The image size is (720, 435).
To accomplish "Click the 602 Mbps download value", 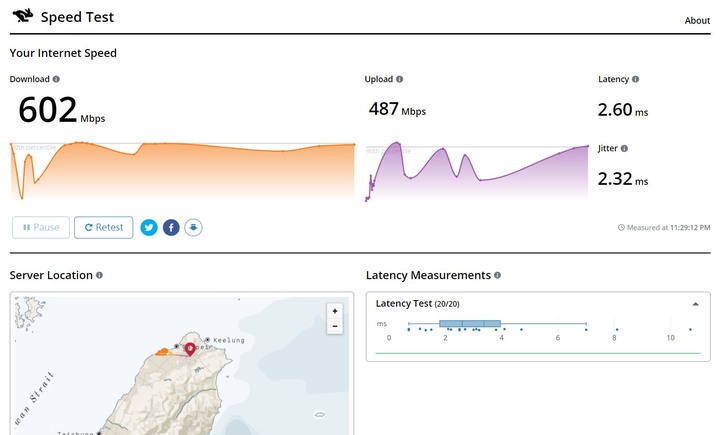I will pos(62,110).
